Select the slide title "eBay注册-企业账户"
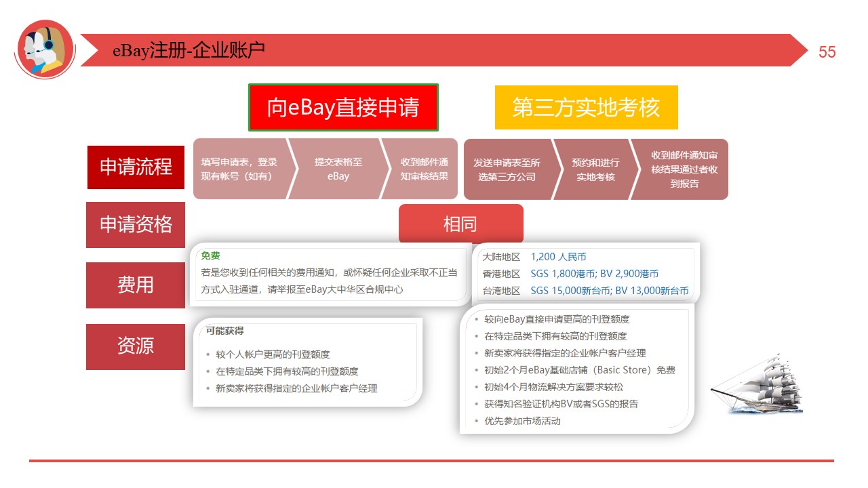Screen dimensions: 868x488 [189, 50]
